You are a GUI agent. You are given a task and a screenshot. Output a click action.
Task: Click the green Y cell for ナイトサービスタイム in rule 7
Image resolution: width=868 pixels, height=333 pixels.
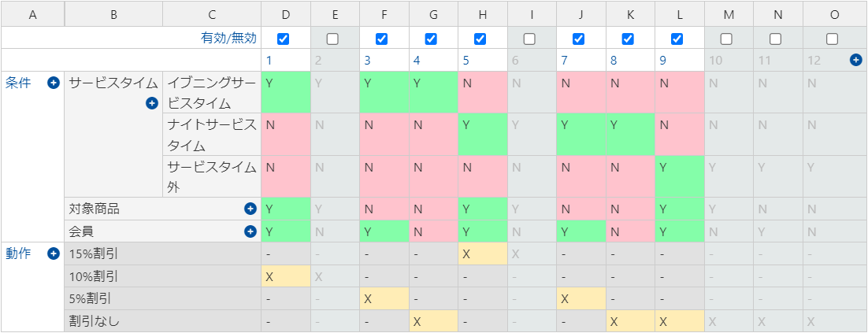click(581, 135)
